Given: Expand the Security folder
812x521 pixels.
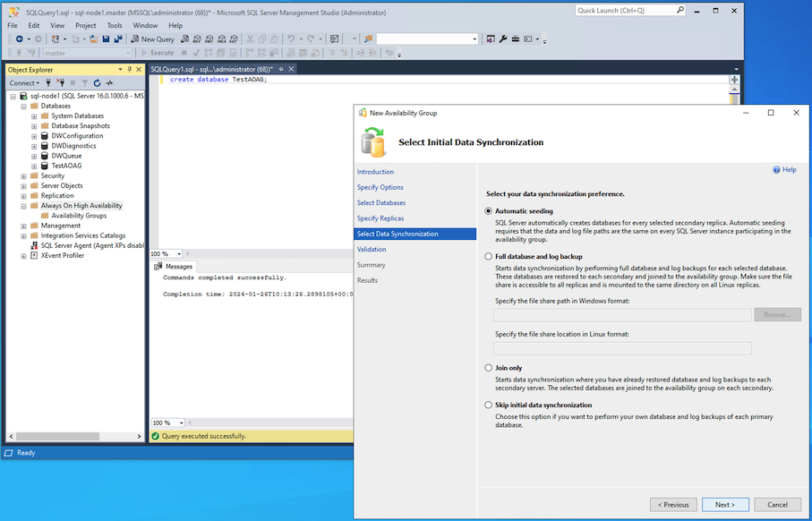Looking at the screenshot, I should (24, 176).
